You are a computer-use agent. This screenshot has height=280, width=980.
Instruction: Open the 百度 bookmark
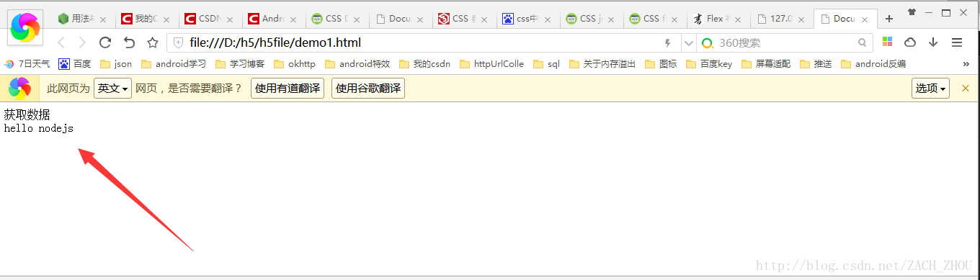tap(75, 64)
